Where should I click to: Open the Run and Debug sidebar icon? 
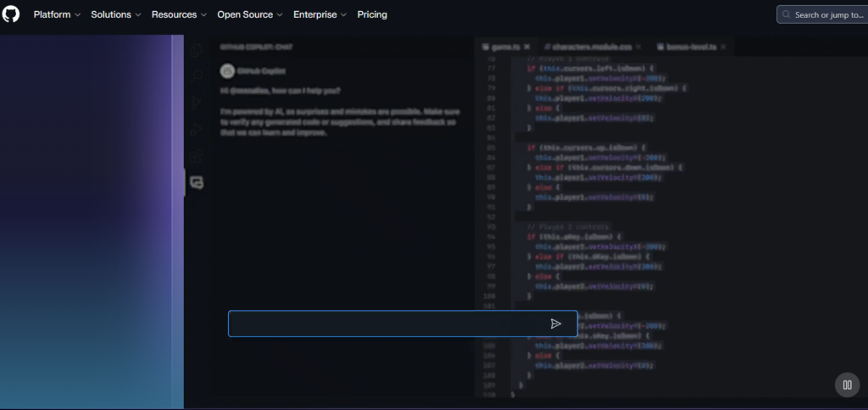click(197, 130)
